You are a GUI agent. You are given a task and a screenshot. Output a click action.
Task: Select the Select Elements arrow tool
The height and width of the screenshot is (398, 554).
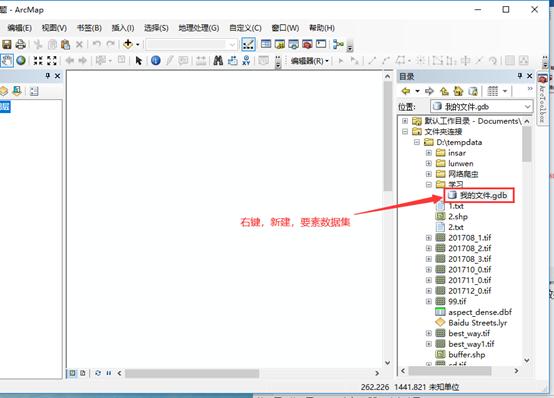[138, 61]
